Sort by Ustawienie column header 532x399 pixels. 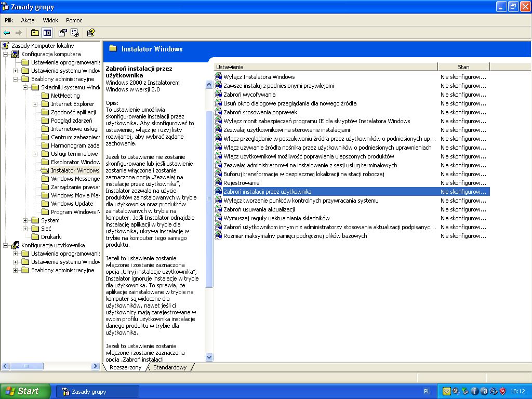tap(325, 67)
